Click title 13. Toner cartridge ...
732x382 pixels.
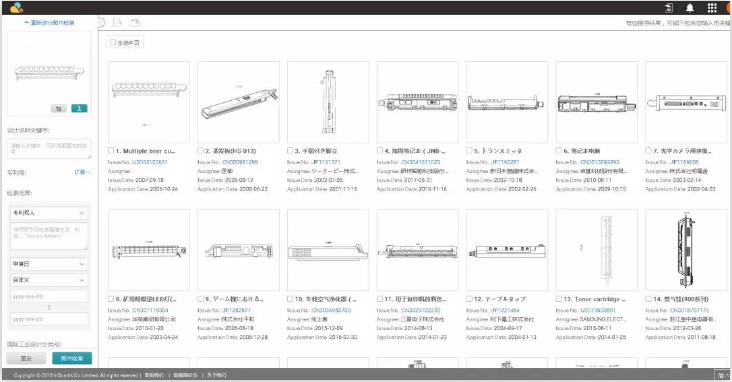(594, 299)
